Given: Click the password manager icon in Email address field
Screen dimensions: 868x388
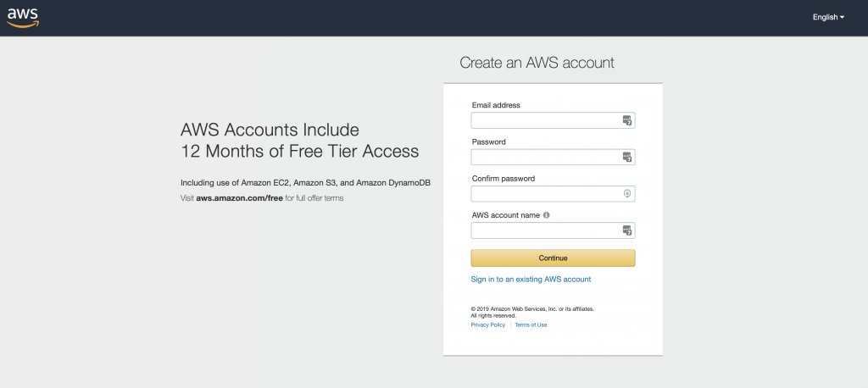Looking at the screenshot, I should (626, 120).
